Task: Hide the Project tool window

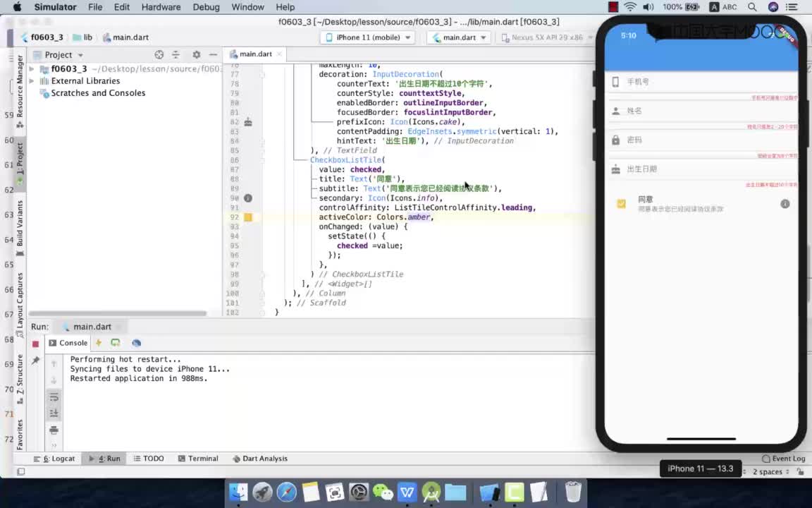Action: (x=213, y=54)
